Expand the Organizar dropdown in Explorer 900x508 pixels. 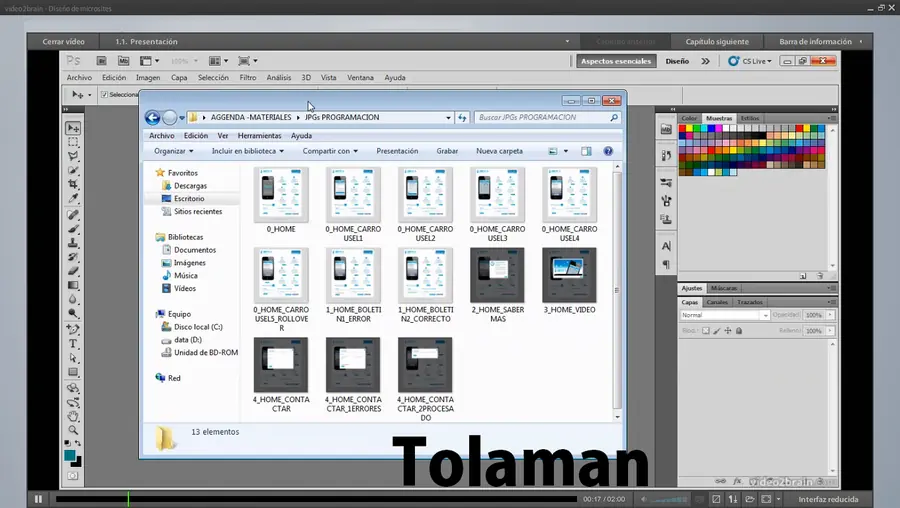point(173,151)
